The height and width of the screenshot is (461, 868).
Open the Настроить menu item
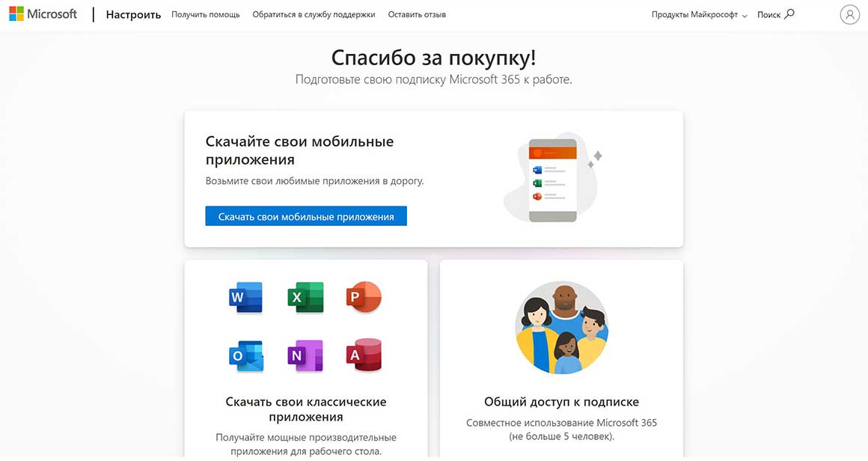133,15
